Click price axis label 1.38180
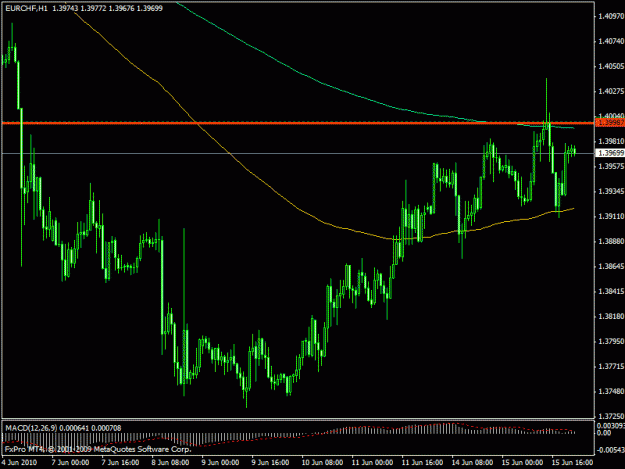The image size is (625, 469). (611, 316)
